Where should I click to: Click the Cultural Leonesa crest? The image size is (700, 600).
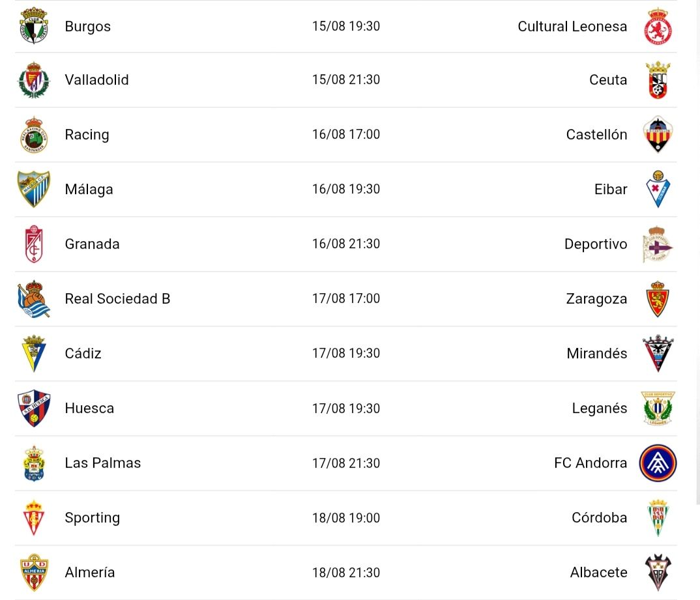(x=658, y=26)
